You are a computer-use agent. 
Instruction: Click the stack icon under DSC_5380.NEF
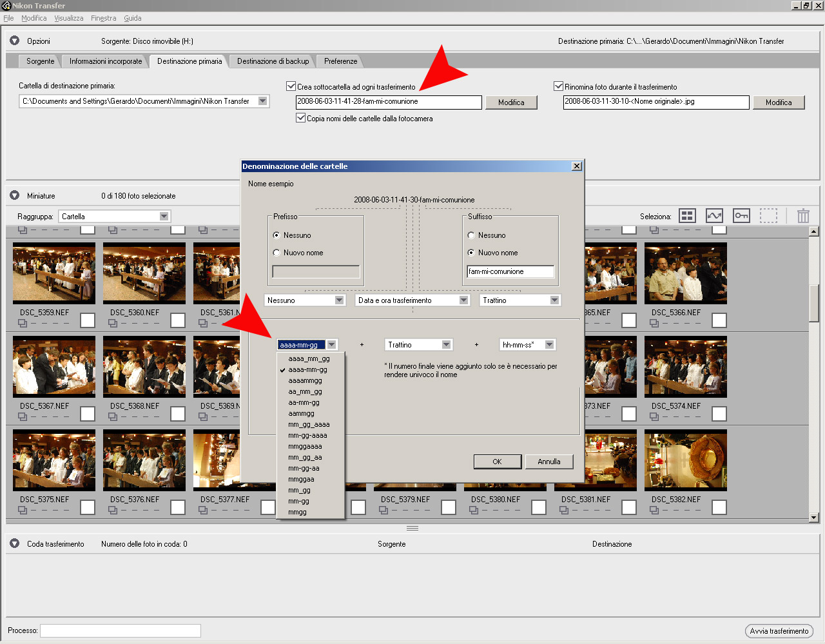(x=474, y=511)
